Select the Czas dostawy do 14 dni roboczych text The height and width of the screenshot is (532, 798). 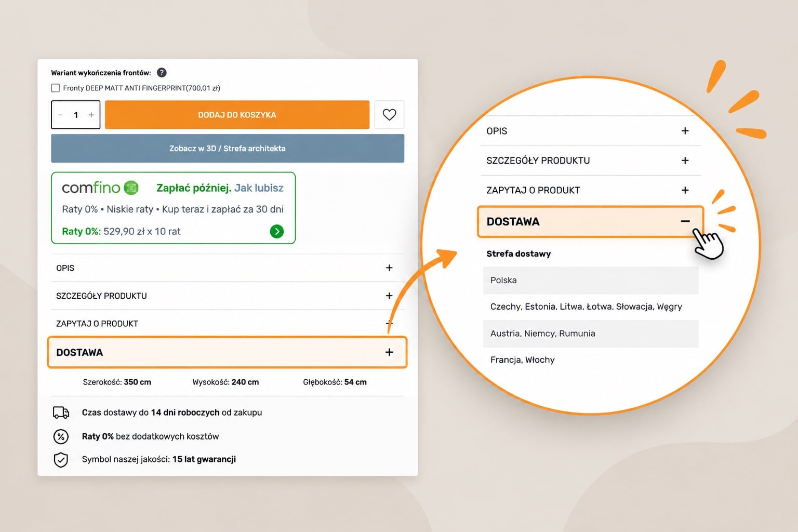[x=172, y=413]
